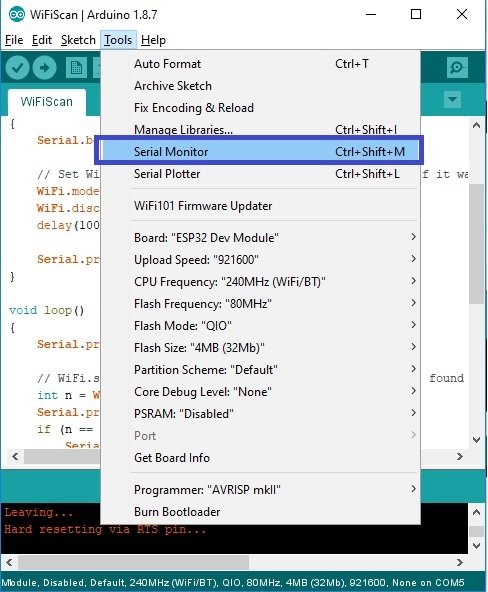Expand the Upload Speed "921600" submenu
The height and width of the screenshot is (592, 488).
pos(260,259)
